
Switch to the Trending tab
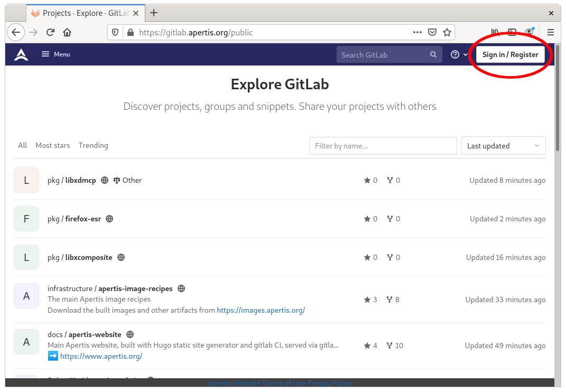93,145
